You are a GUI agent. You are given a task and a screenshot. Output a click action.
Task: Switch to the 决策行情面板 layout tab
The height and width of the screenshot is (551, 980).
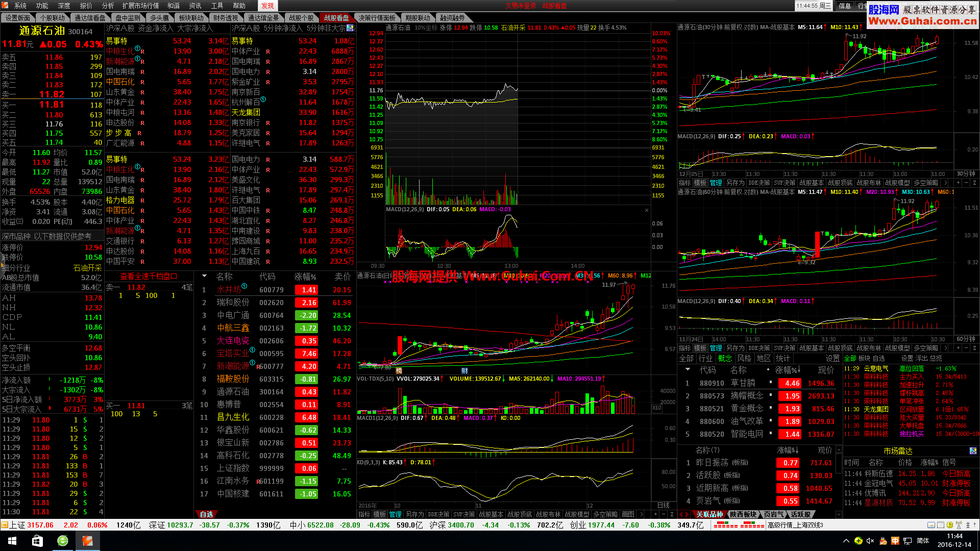click(x=377, y=18)
